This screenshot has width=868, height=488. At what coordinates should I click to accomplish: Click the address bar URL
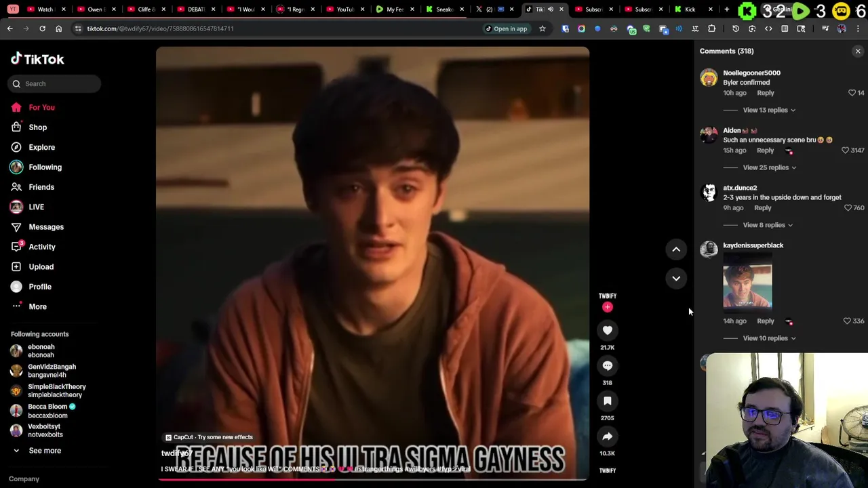pyautogui.click(x=160, y=28)
